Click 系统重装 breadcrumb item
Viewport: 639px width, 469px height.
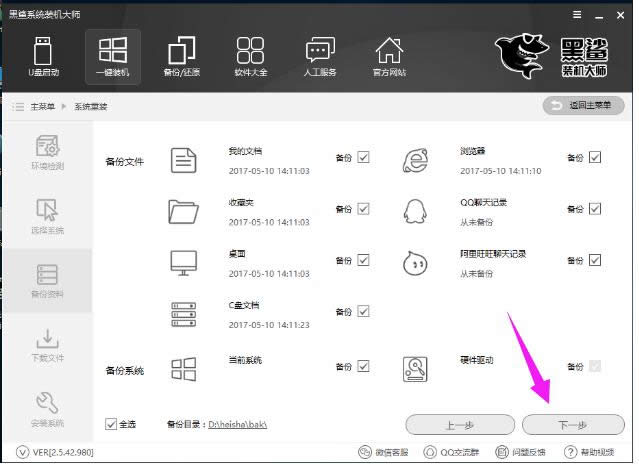[x=90, y=107]
